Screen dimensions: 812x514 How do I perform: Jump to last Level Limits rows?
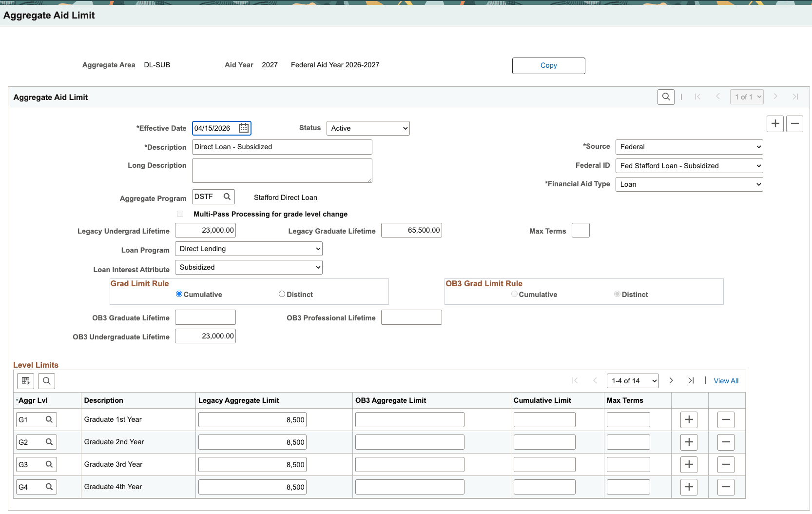click(691, 381)
